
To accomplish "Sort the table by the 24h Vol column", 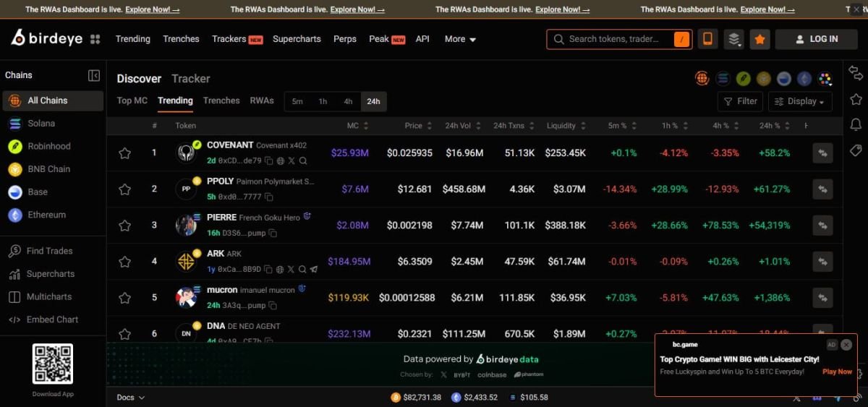I will pyautogui.click(x=461, y=126).
